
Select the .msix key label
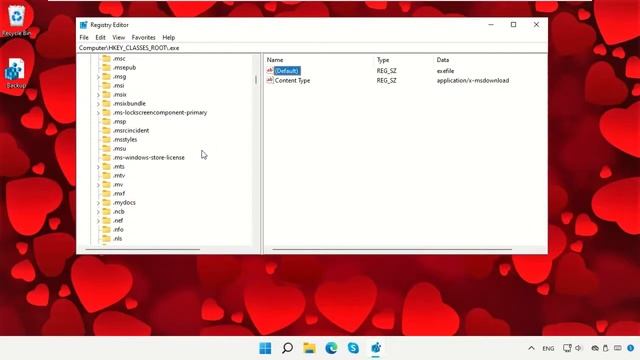coord(120,95)
